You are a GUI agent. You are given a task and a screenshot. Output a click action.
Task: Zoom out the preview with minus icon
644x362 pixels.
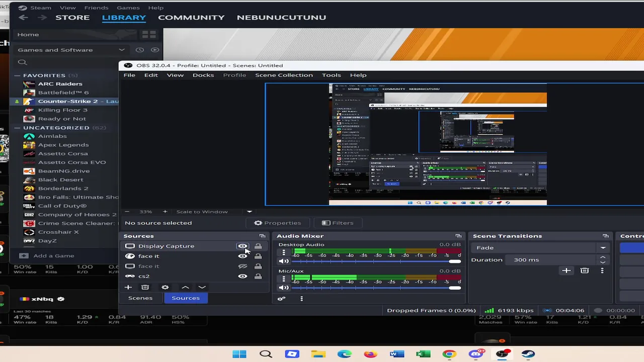[x=127, y=212]
